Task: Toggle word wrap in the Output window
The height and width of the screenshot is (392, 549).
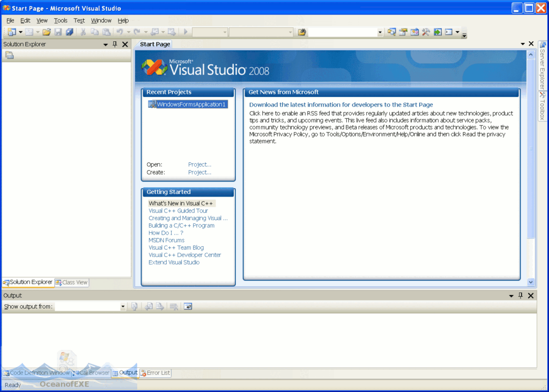Action: pos(188,306)
